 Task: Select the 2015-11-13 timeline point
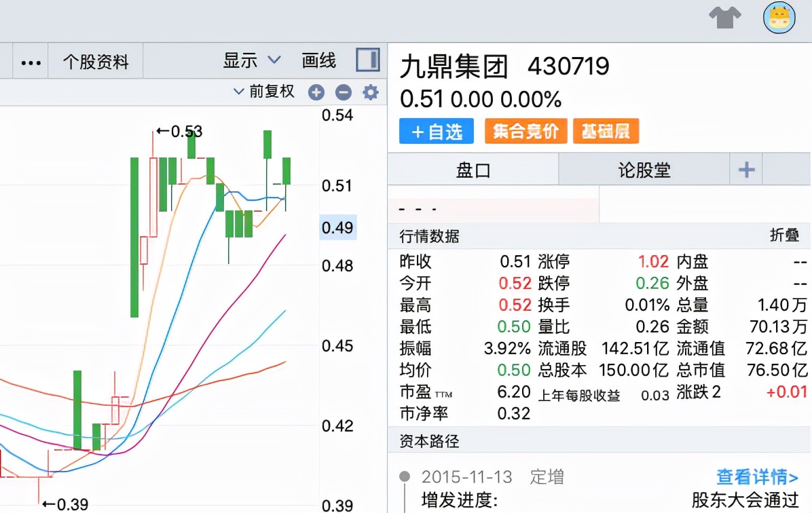(x=405, y=476)
